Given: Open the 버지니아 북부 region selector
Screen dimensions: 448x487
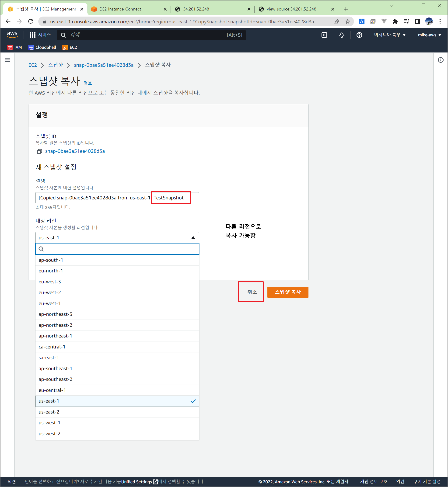Looking at the screenshot, I should tap(389, 35).
